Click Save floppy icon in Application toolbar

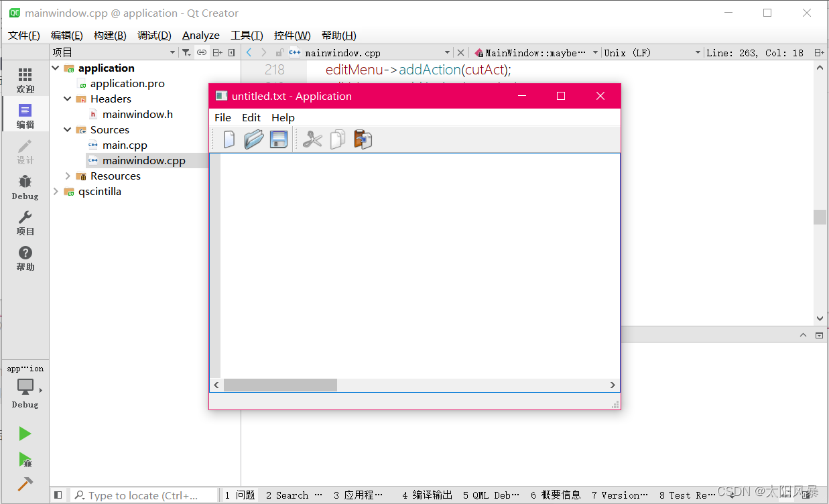[x=278, y=139]
